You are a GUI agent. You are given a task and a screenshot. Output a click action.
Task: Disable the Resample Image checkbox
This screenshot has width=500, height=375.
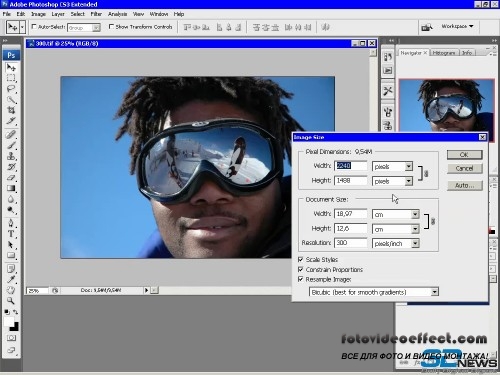301,279
